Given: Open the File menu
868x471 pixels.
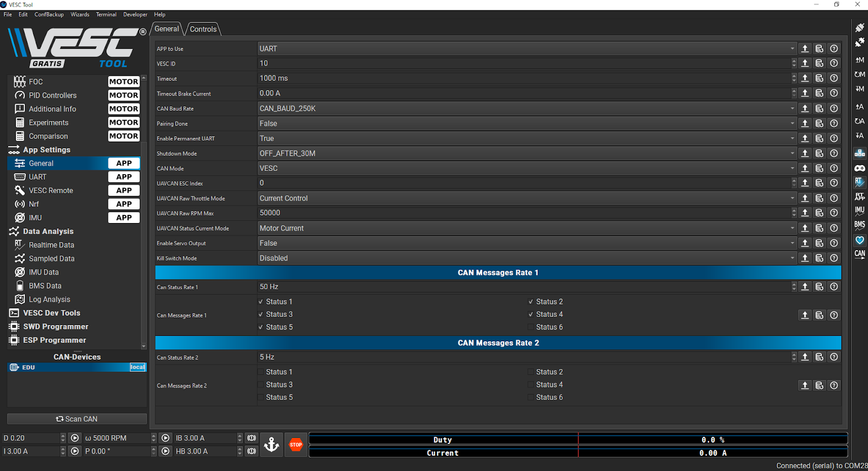Looking at the screenshot, I should point(8,15).
